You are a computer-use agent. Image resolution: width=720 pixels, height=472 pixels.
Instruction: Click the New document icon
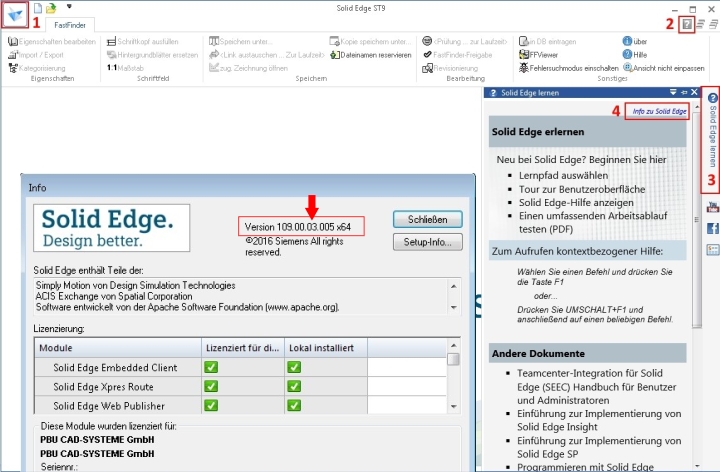click(38, 8)
